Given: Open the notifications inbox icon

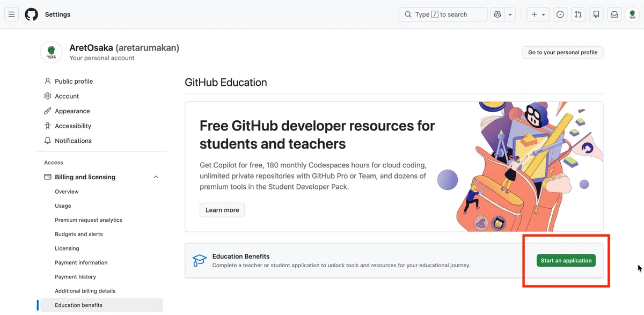Looking at the screenshot, I should point(614,14).
